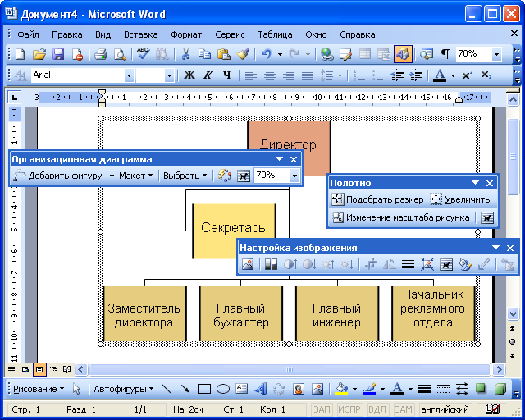
Task: Apply the font color A swatch in the drawing toolbar
Action: pos(397,389)
